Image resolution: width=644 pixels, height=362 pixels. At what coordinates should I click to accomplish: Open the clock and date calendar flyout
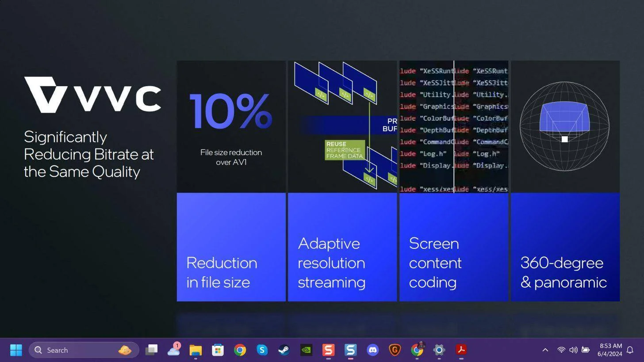610,350
